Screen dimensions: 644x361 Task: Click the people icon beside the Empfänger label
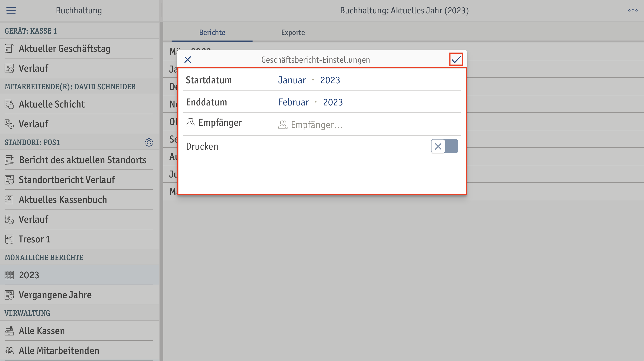coord(190,122)
